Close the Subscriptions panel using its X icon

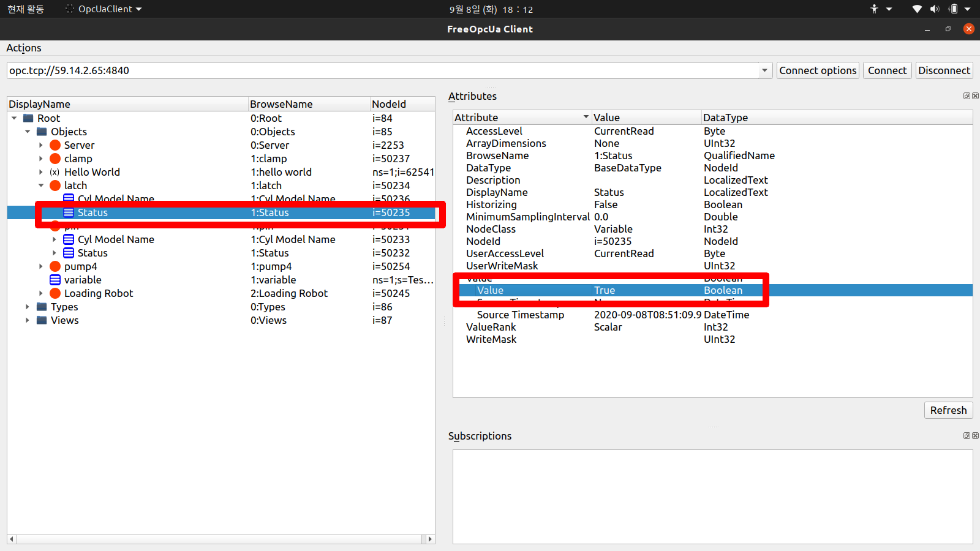tap(975, 436)
